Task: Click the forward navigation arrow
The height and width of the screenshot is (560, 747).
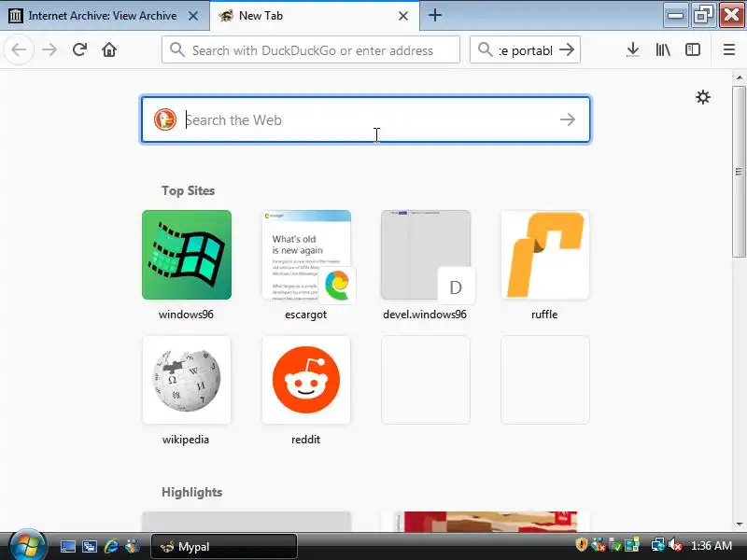Action: tap(49, 49)
